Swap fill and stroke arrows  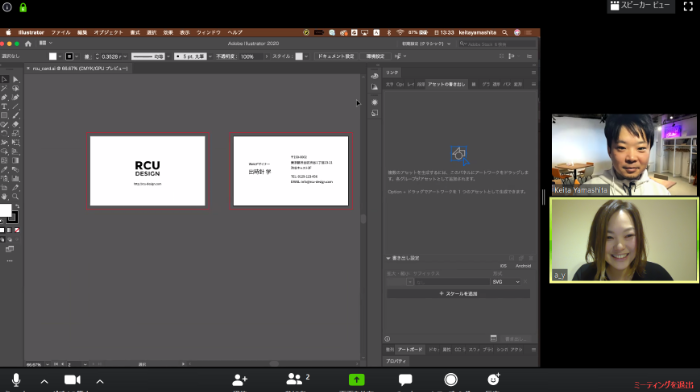pos(17,206)
